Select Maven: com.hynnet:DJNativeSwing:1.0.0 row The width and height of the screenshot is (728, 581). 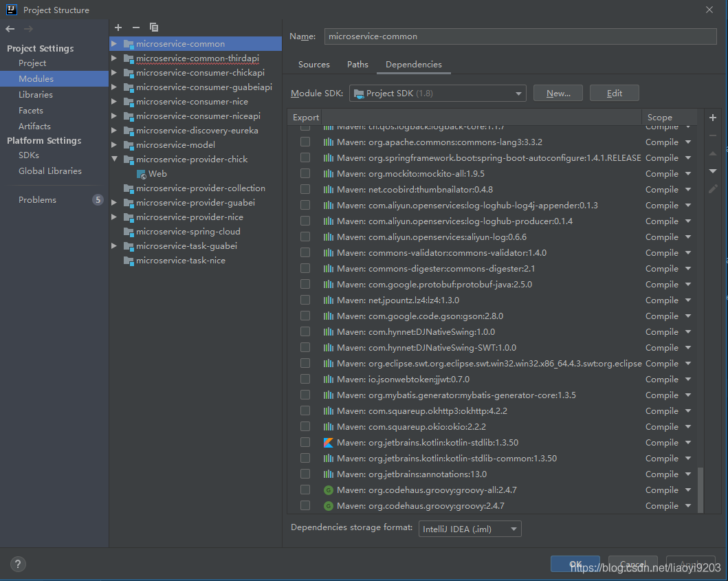point(492,331)
